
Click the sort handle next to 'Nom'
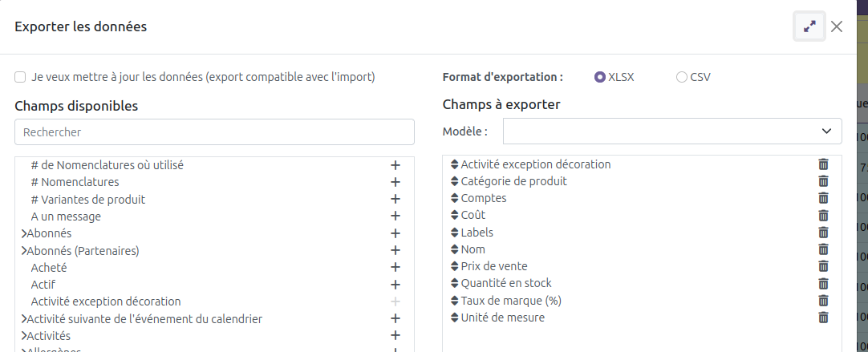point(455,249)
